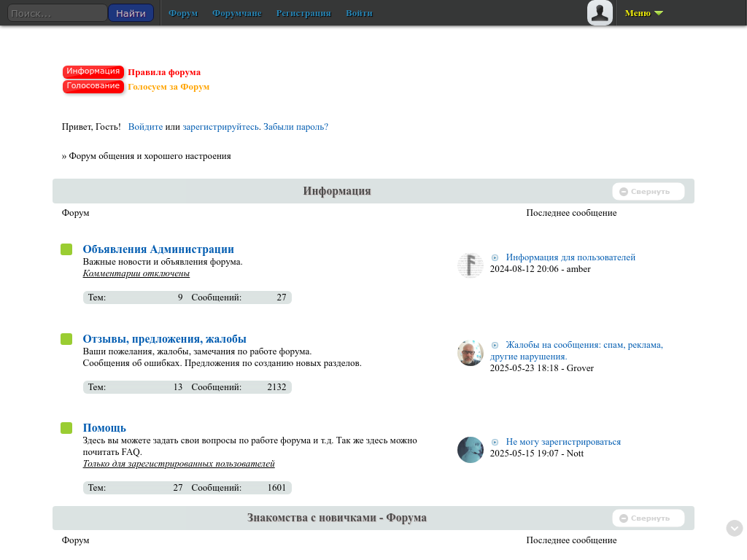Click Grover's avatar thumbnail

[471, 354]
